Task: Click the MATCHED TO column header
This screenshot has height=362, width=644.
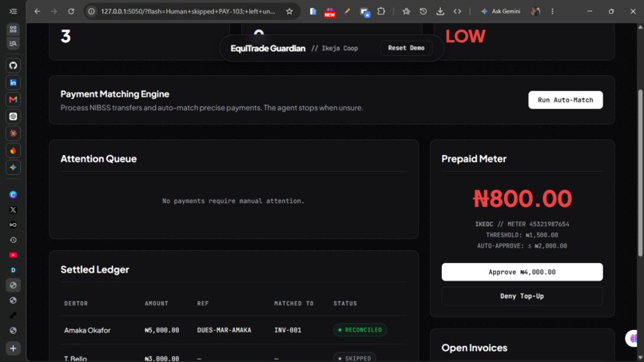Action: (294, 303)
